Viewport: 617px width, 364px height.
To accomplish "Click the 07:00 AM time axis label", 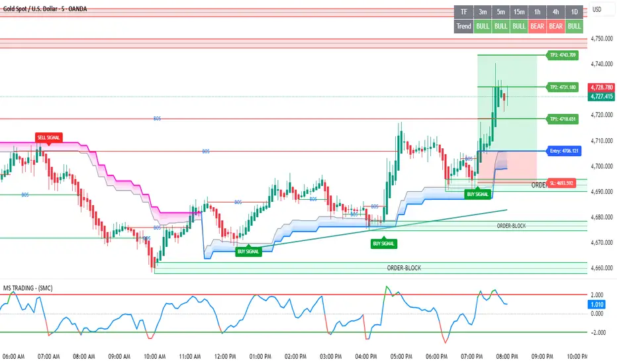I will (49, 357).
